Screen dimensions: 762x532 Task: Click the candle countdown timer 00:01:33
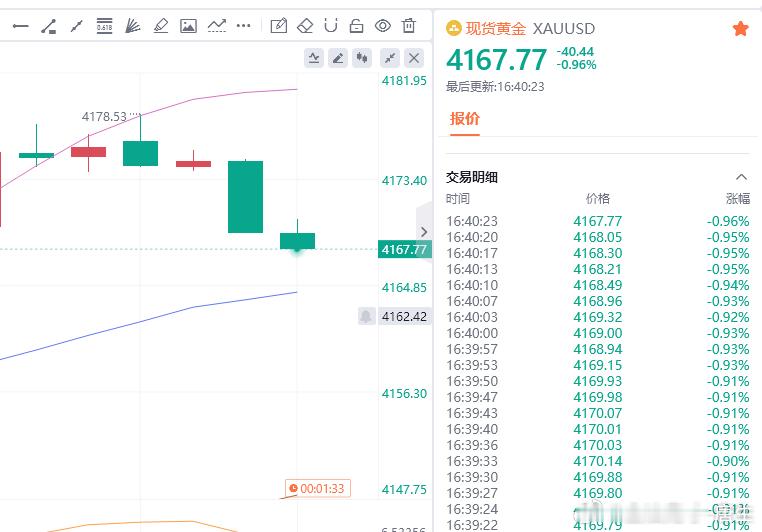click(318, 488)
